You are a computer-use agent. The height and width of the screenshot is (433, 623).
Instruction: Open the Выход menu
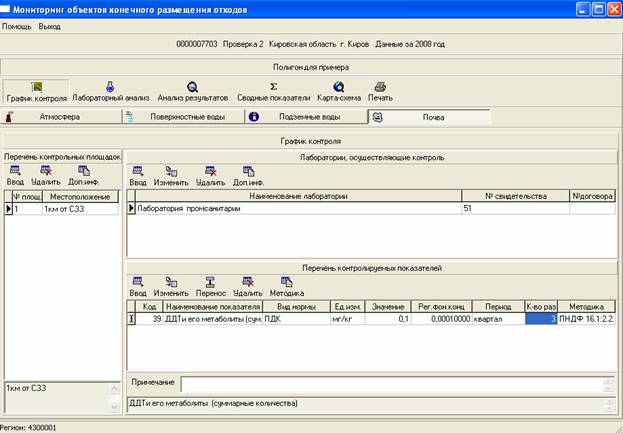[x=49, y=26]
